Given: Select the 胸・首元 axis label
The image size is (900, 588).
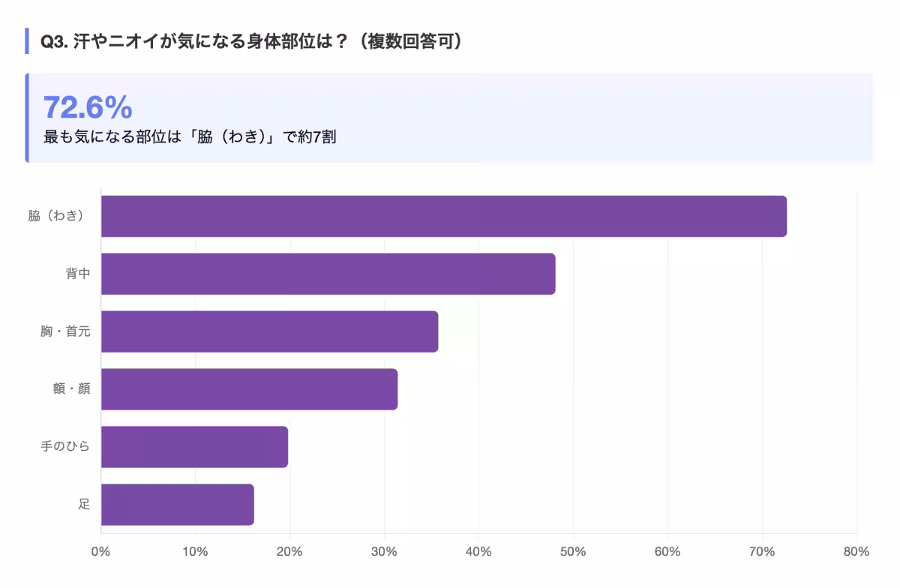Looking at the screenshot, I should coord(66,331).
